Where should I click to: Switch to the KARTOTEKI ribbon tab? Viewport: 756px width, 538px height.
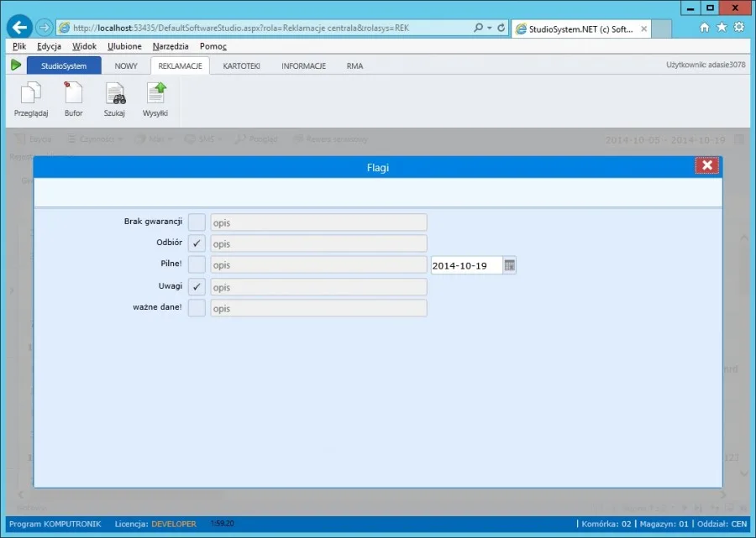pyautogui.click(x=242, y=66)
